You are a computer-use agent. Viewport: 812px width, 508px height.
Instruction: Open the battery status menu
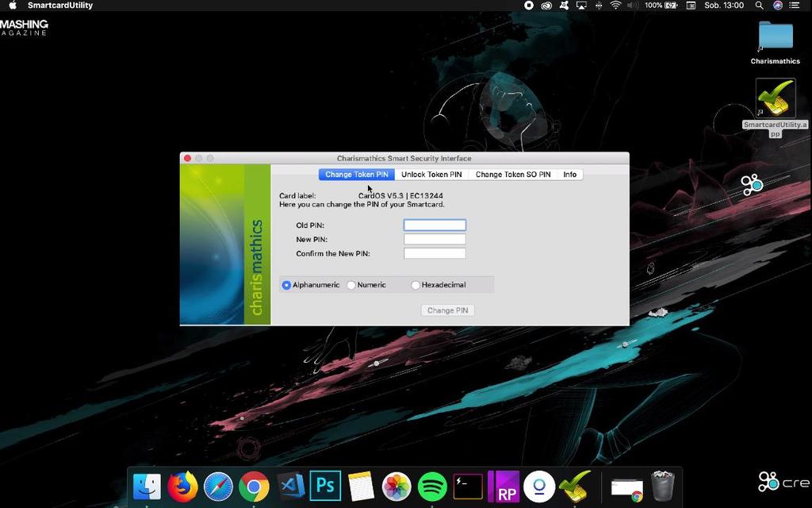click(661, 6)
